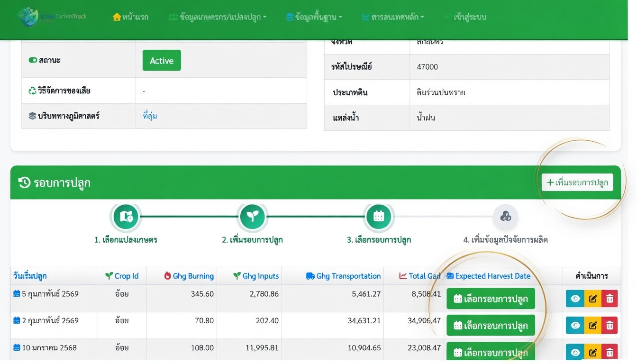Viewport: 637px width, 364px height.
Task: Click the 10,904.65 transportation value
Action: (x=364, y=347)
